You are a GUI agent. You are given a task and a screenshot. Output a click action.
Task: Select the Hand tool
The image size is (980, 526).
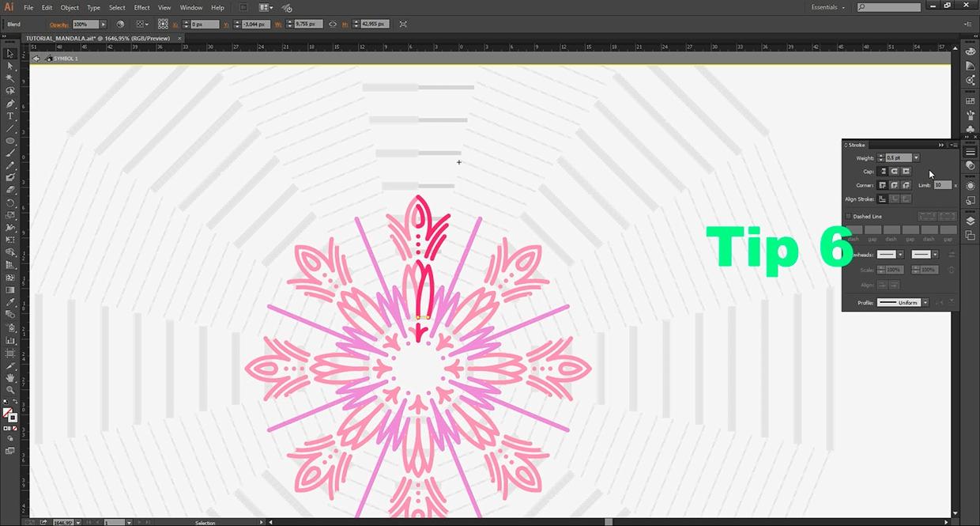tap(9, 377)
